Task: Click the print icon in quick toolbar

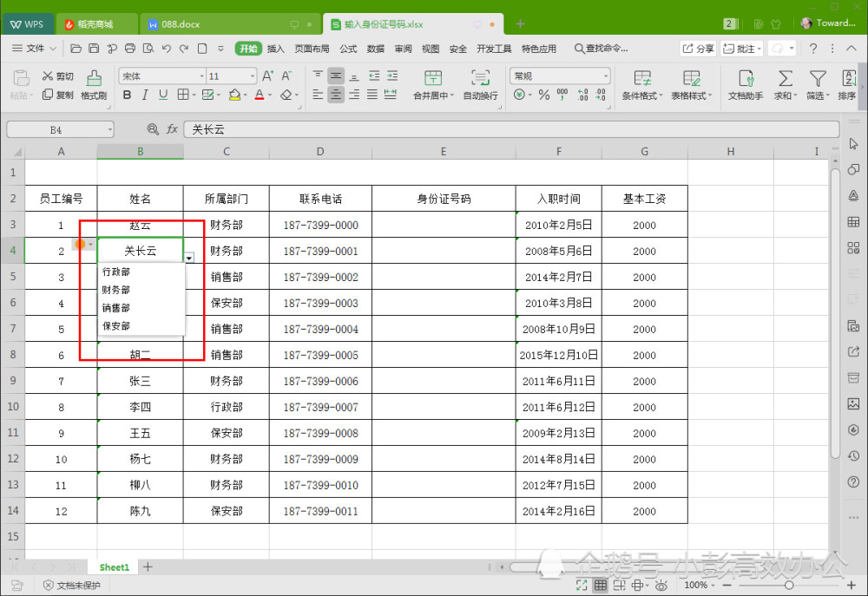Action: point(130,49)
